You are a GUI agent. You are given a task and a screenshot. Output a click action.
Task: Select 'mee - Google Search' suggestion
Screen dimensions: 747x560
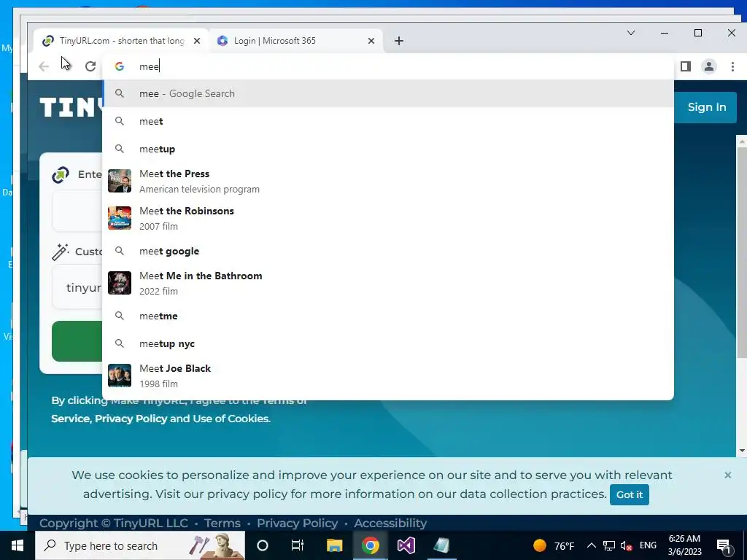[x=388, y=93]
